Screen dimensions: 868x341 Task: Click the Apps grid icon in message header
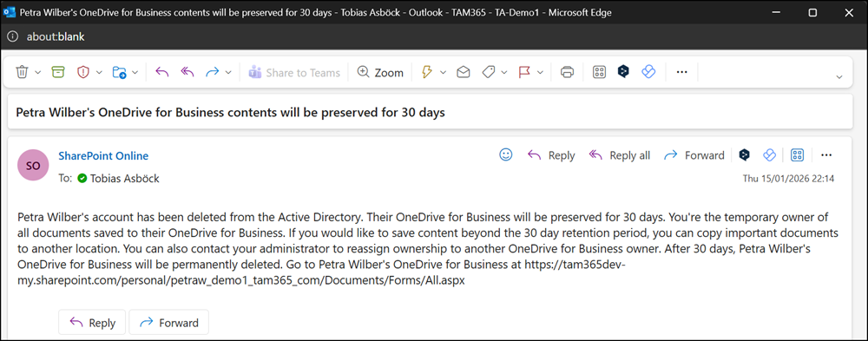tap(797, 155)
